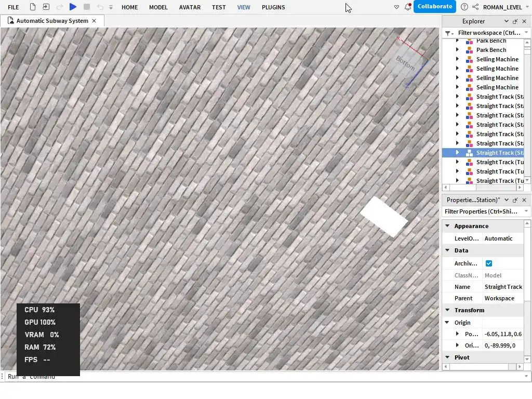This screenshot has height=399, width=532.
Task: Select the white part in viewport
Action: pos(384,217)
